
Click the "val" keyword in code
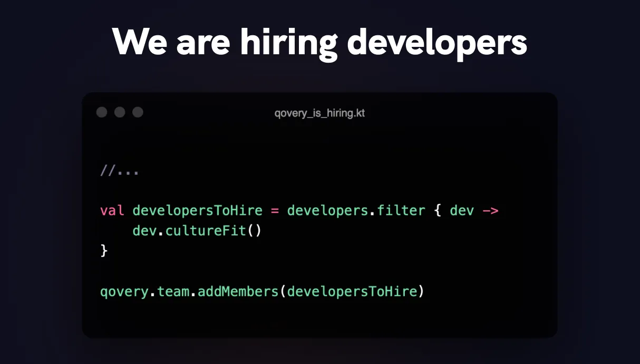(x=112, y=211)
